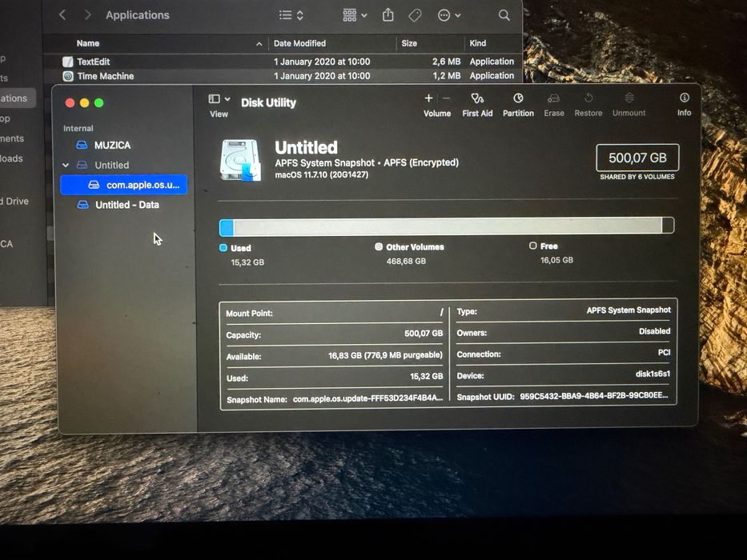Image resolution: width=747 pixels, height=560 pixels.
Task: Click the Finder Tags icon
Action: click(415, 15)
